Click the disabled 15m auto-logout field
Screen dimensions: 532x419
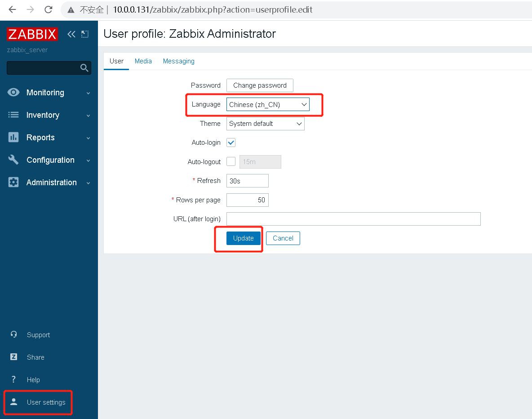[260, 162]
